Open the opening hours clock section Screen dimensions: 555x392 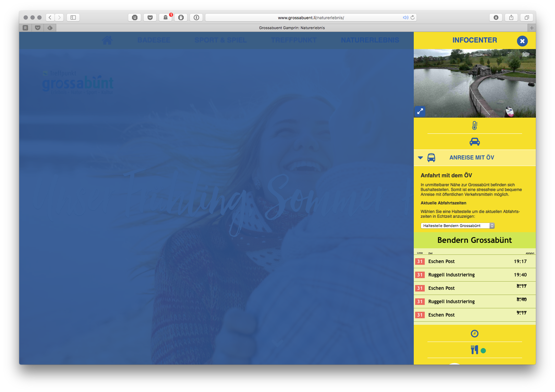pos(474,333)
